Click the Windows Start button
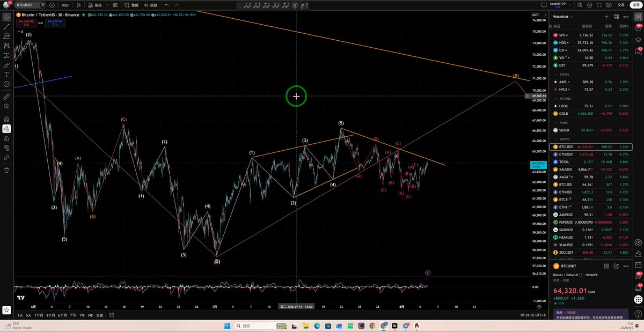This screenshot has height=332, width=644. [x=226, y=326]
